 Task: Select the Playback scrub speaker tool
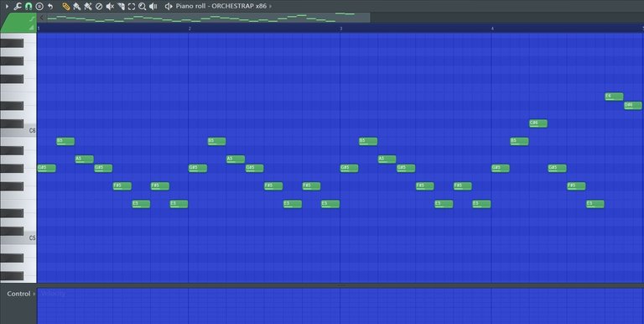153,6
